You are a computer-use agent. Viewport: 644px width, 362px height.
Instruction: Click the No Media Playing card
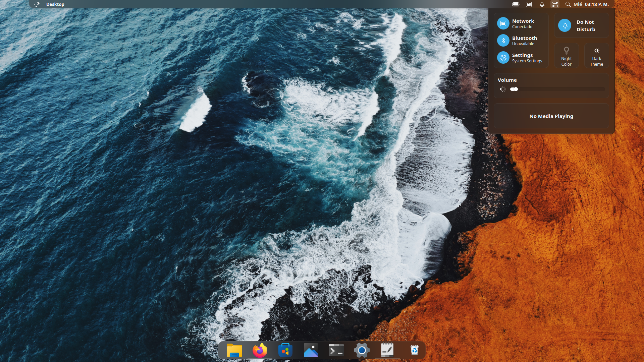pyautogui.click(x=551, y=116)
